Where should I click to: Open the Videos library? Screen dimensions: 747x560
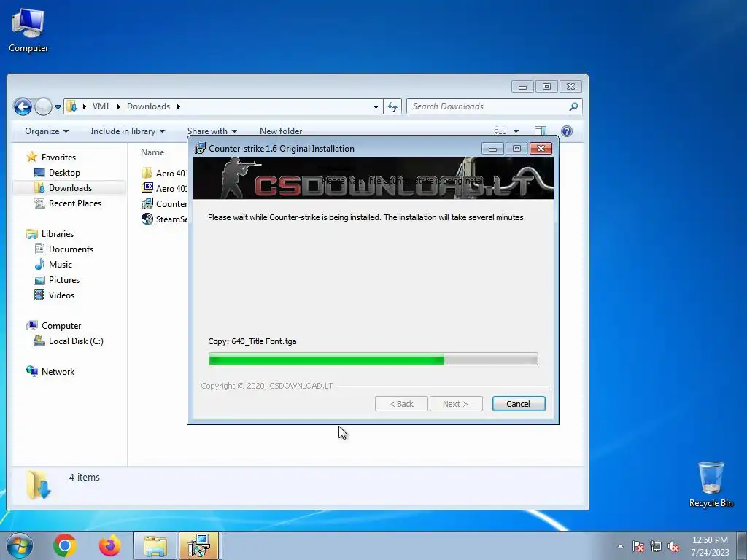pyautogui.click(x=54, y=295)
